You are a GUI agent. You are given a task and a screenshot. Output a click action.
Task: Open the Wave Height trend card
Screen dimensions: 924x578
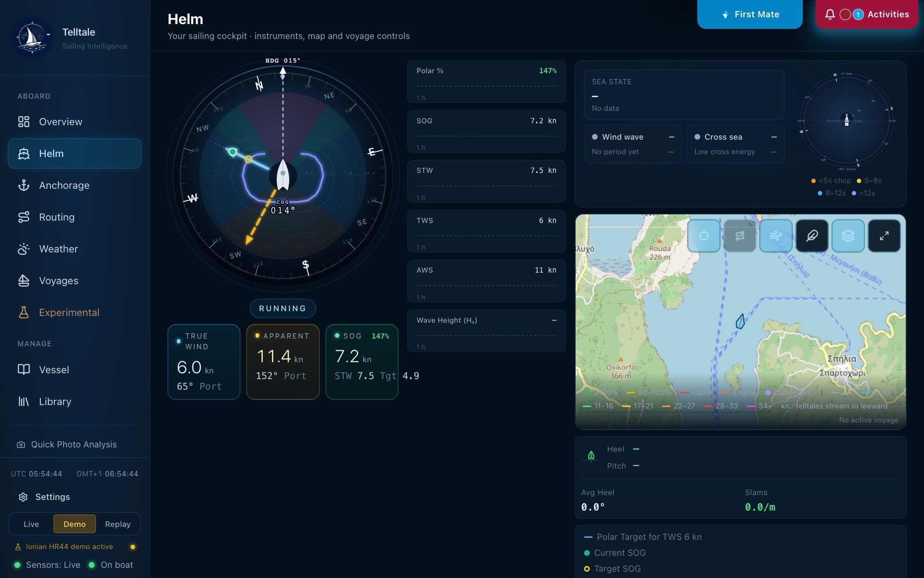486,331
